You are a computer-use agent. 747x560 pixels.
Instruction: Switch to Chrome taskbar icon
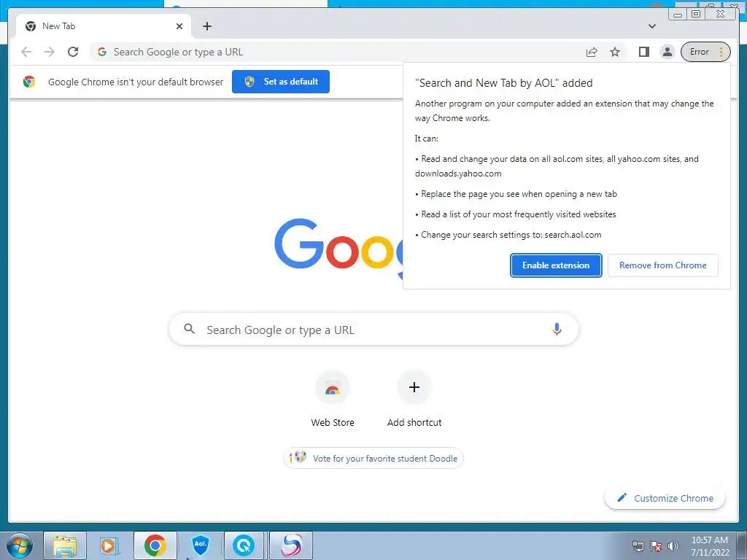[x=155, y=545]
